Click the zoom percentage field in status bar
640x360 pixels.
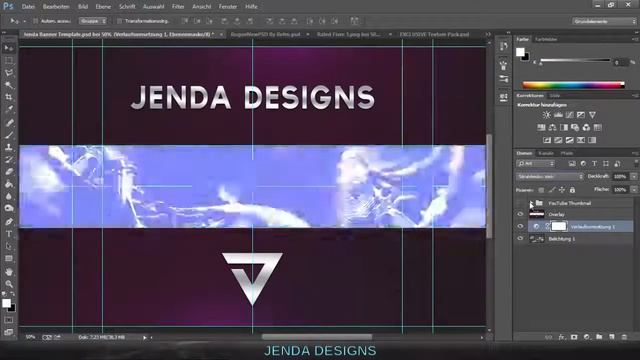(x=30, y=338)
